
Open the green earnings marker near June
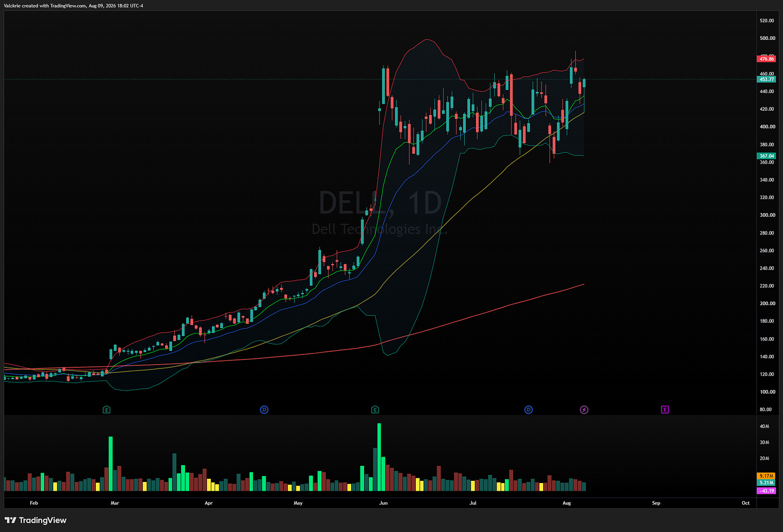375,410
